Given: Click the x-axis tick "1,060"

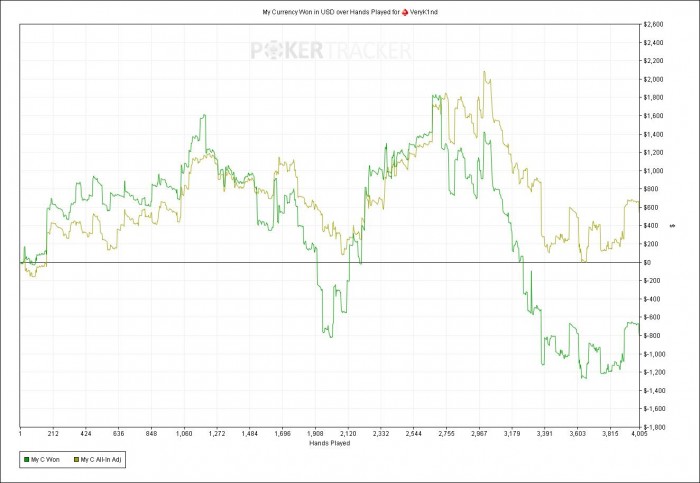Looking at the screenshot, I should (184, 433).
